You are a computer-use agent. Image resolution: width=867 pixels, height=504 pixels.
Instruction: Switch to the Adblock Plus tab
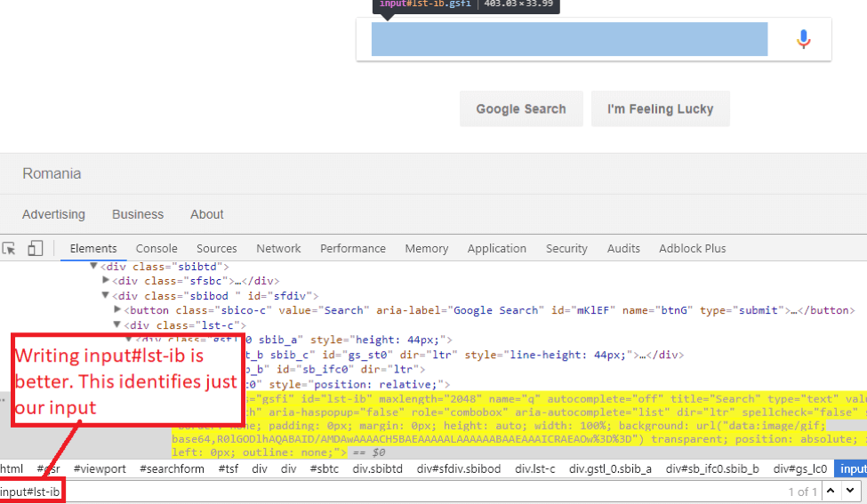pyautogui.click(x=693, y=249)
